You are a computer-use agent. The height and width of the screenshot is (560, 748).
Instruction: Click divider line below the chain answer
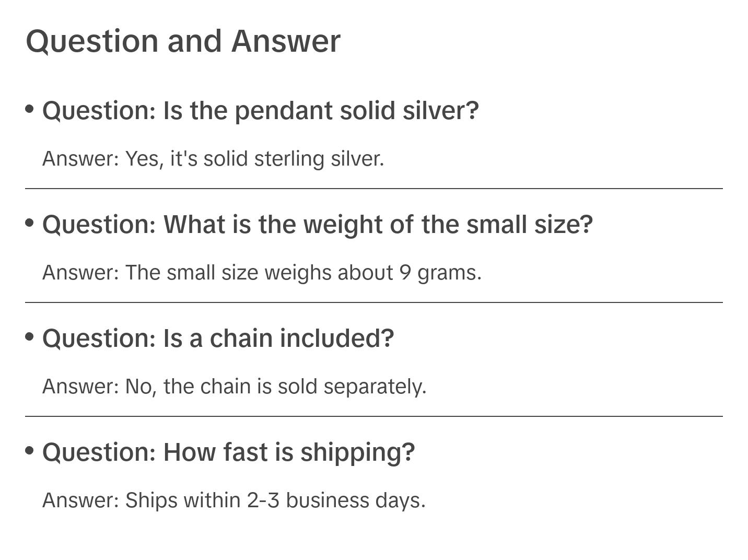(x=373, y=416)
